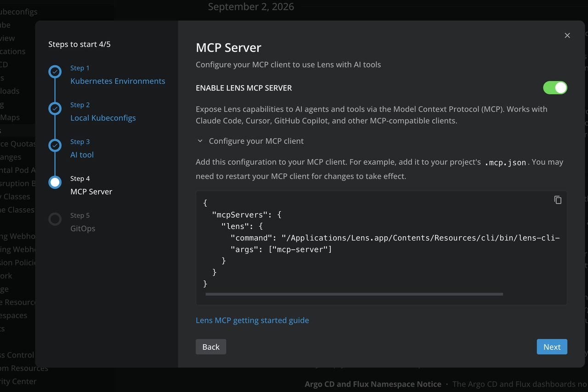Click the code block horizontal scrollbar

tap(354, 294)
